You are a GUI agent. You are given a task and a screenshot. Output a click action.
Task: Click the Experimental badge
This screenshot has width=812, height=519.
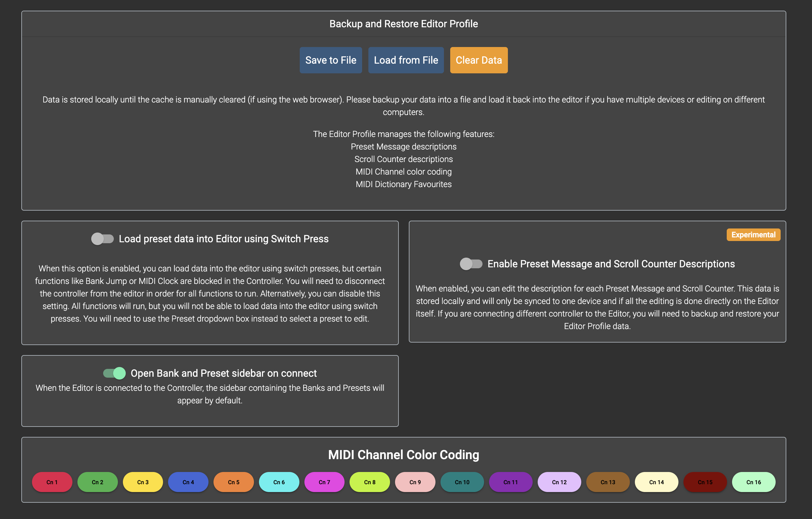tap(753, 235)
